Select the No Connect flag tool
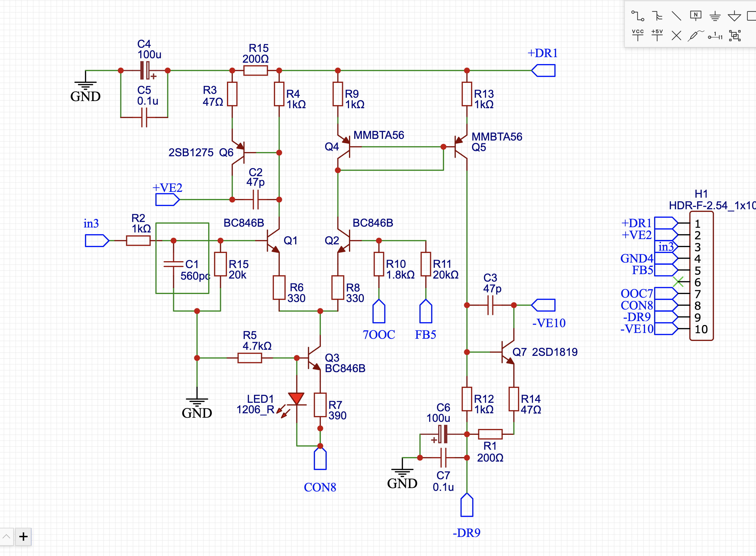This screenshot has height=556, width=756. coord(676,35)
